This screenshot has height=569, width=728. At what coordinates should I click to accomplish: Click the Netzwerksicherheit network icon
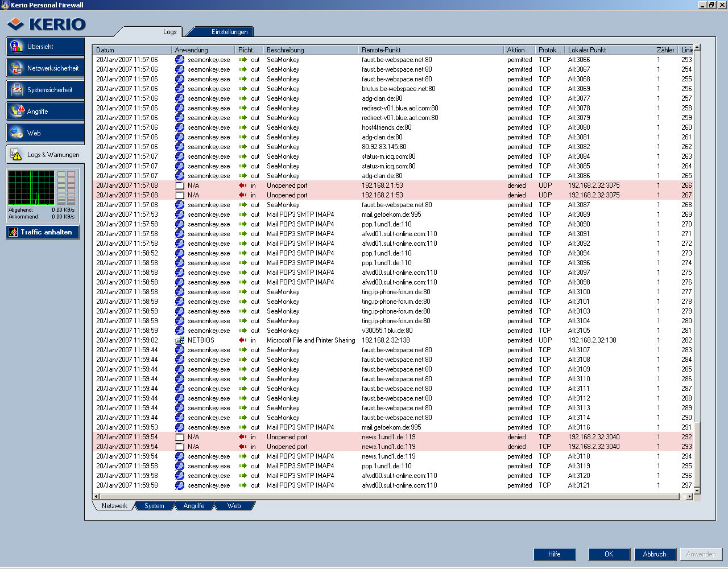click(17, 68)
